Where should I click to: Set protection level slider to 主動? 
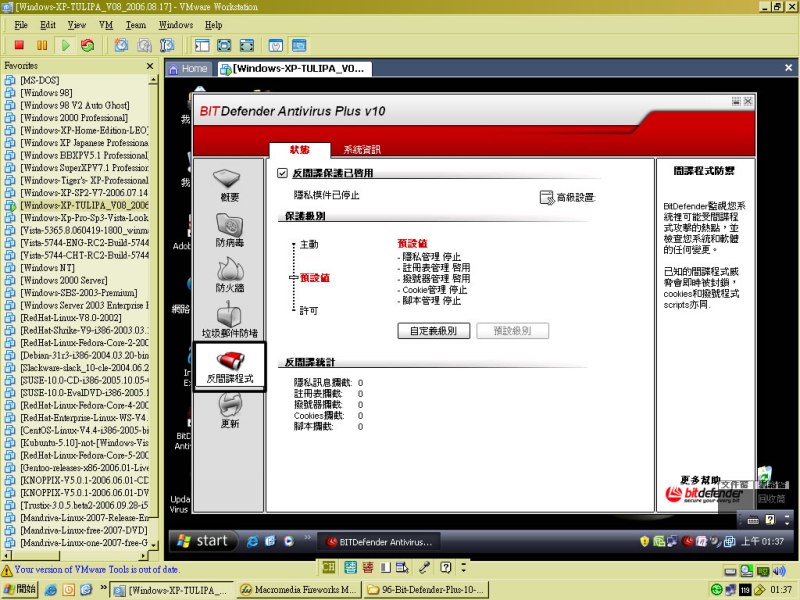click(309, 245)
